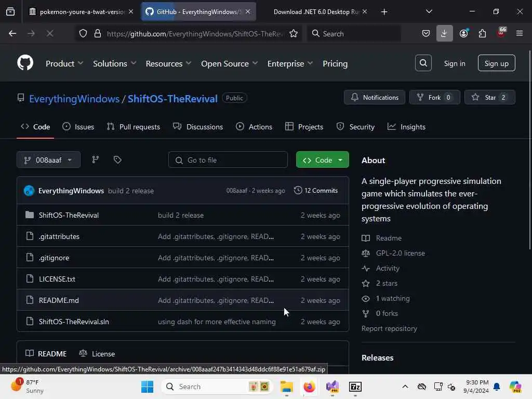The height and width of the screenshot is (399, 532).
Task: Expand the Solutions menu
Action: 114,63
